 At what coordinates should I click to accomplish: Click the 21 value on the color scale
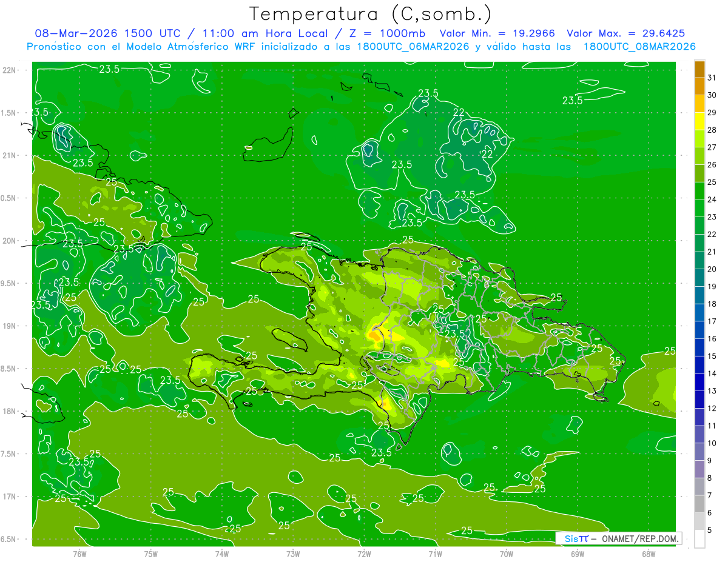click(712, 252)
